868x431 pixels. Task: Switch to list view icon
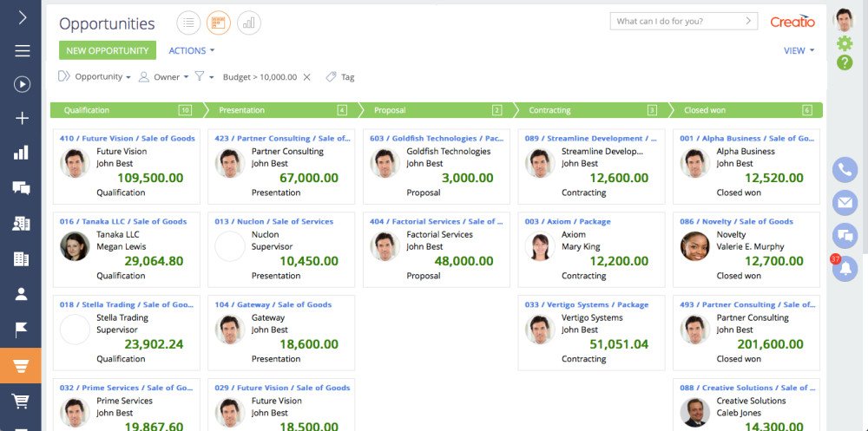[188, 23]
